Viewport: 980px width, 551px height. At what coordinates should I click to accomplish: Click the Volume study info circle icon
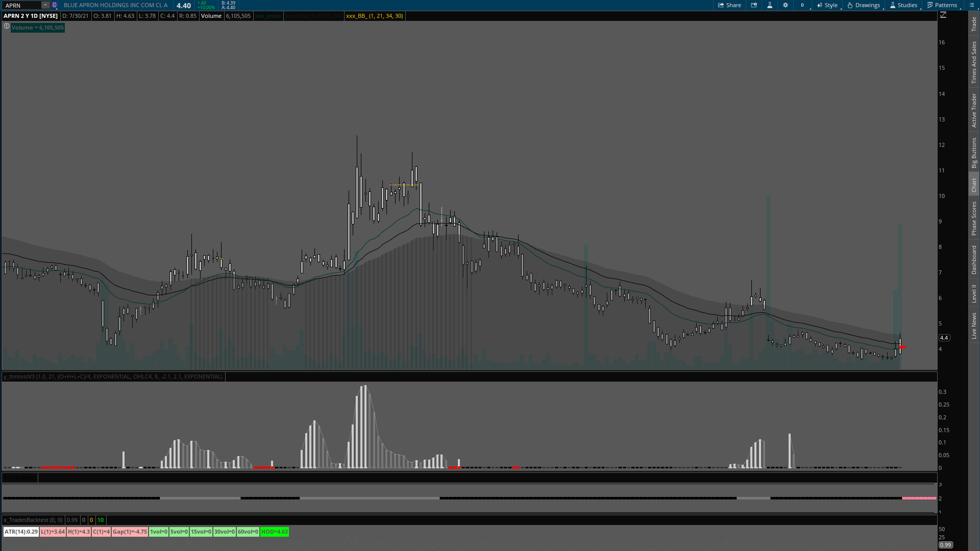point(7,27)
